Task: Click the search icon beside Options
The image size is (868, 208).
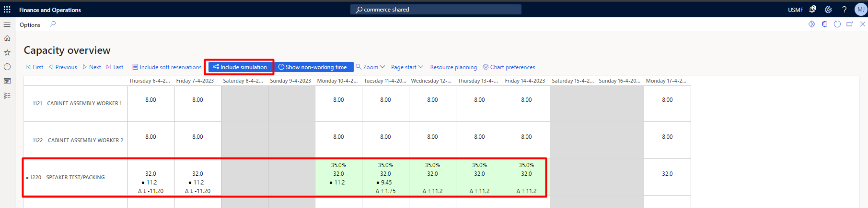Action: coord(53,24)
